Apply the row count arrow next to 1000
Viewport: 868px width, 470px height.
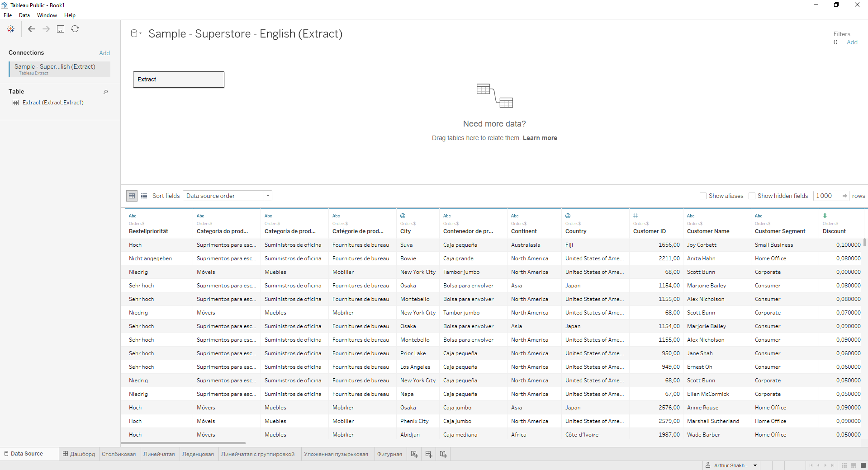tap(844, 196)
